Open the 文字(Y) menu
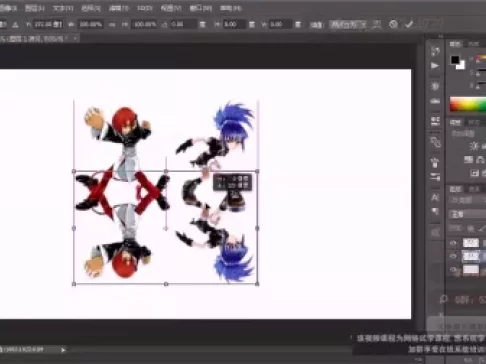Viewport: 486px width, 364px height. click(63, 8)
